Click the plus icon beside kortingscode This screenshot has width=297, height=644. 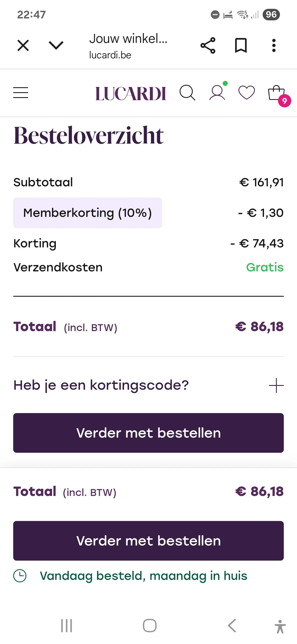click(276, 385)
